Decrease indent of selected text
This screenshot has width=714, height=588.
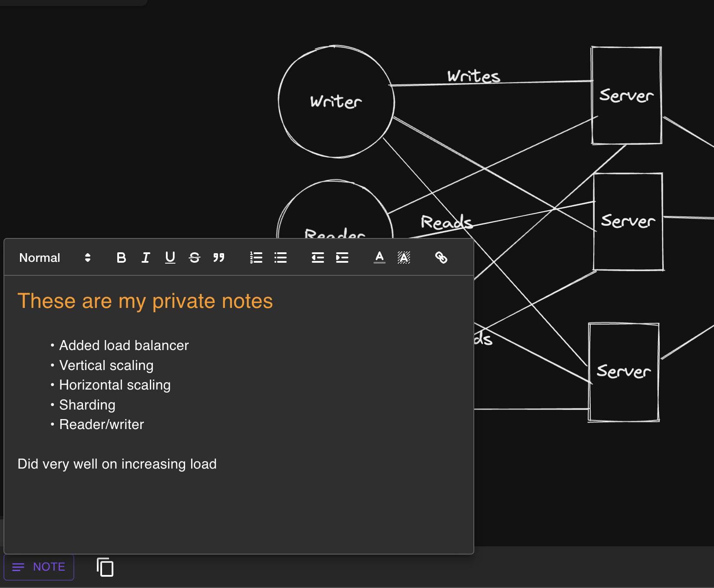coord(317,258)
